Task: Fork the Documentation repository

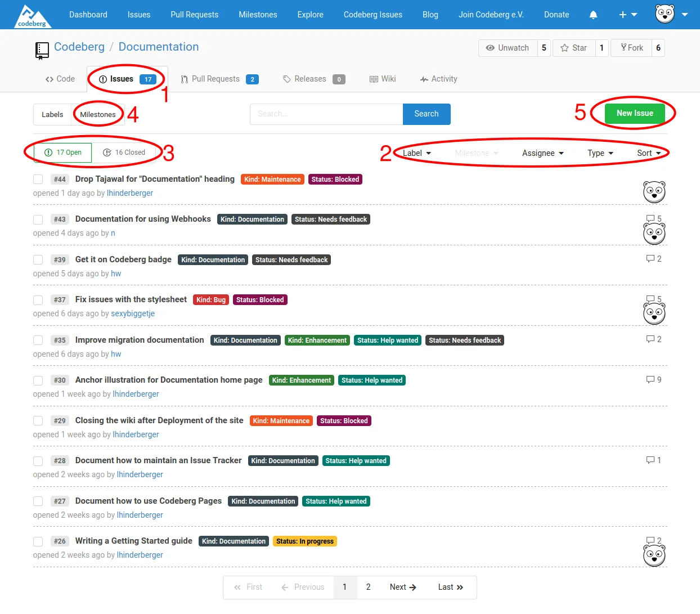Action: pyautogui.click(x=632, y=48)
